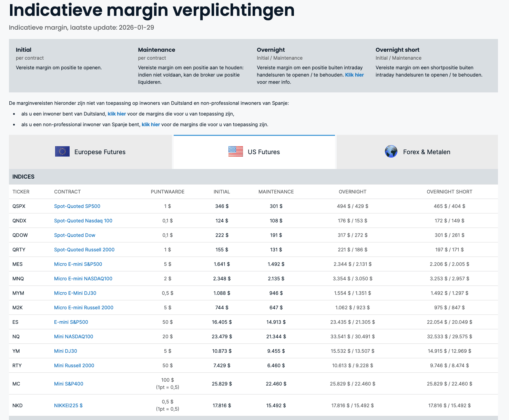Click overnight short value 3.253 $ / 2.957 $
The width and height of the screenshot is (509, 420).
pyautogui.click(x=449, y=279)
